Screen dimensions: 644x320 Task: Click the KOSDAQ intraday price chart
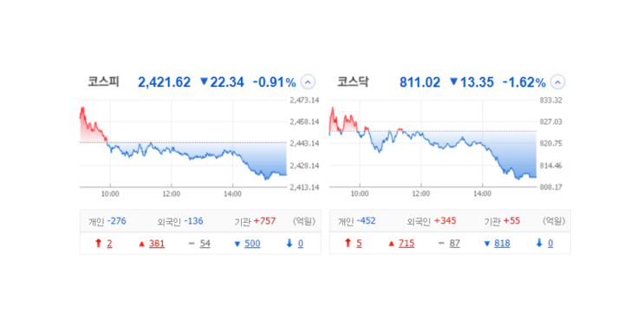coord(433,143)
